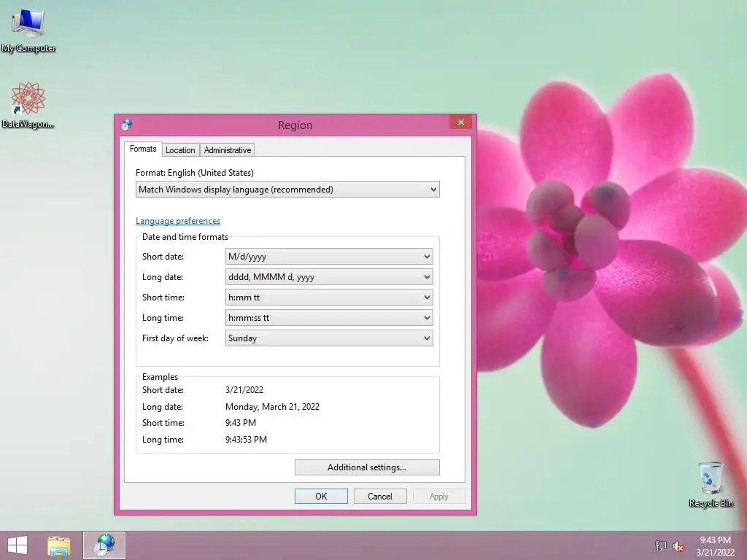Select the Recycle Bin desktop icon
This screenshot has width=747, height=560.
pyautogui.click(x=711, y=484)
